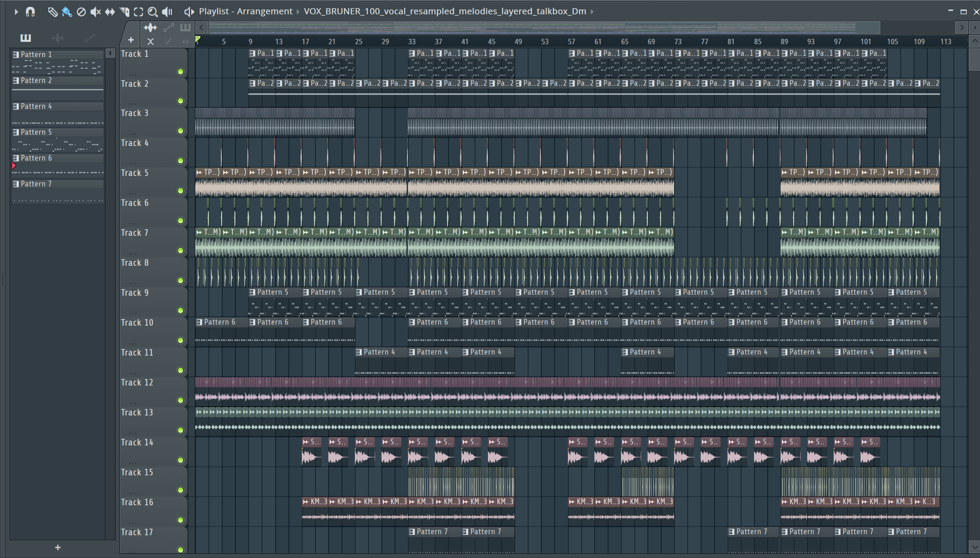This screenshot has width=980, height=558.
Task: Select the Delete tool
Action: 81,12
